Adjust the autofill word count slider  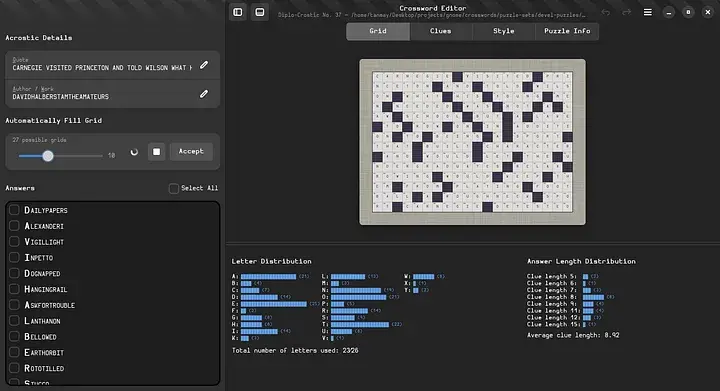61,156
